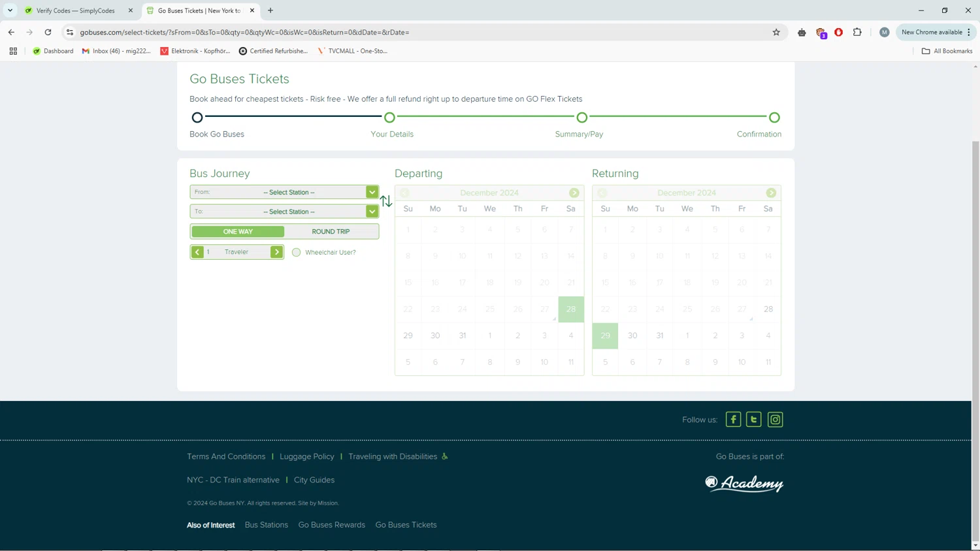Open tab search dropdown arrow
Screen dimensions: 980x551
pyautogui.click(x=10, y=10)
